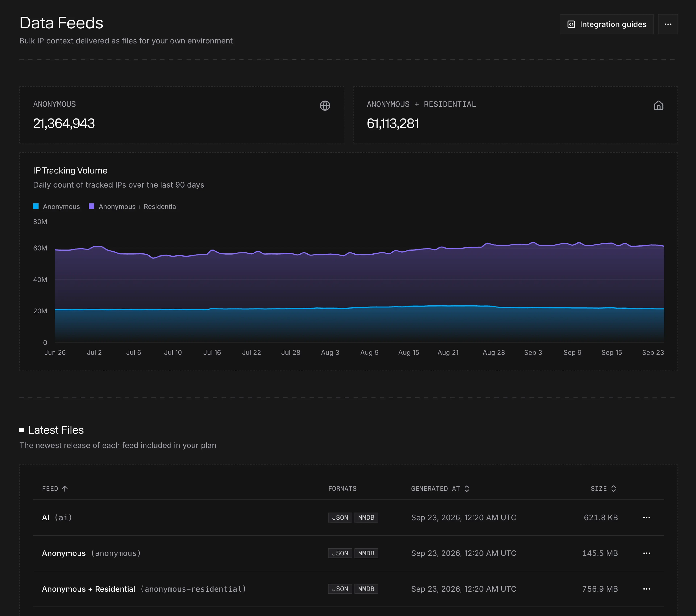
Task: Click the FORMATS column header
Action: (x=342, y=488)
